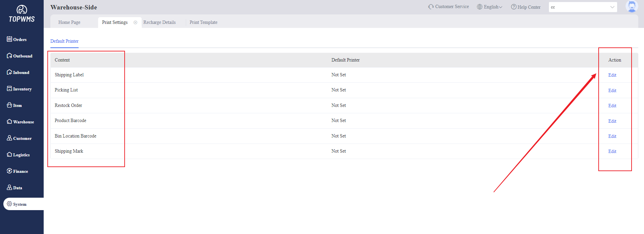
Task: Go to the Home Page tab
Action: 69,23
